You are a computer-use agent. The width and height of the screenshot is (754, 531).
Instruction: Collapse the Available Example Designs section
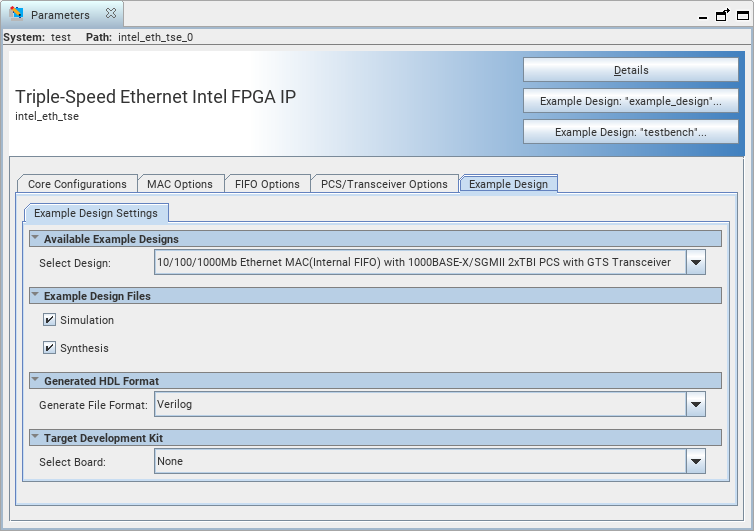36,239
